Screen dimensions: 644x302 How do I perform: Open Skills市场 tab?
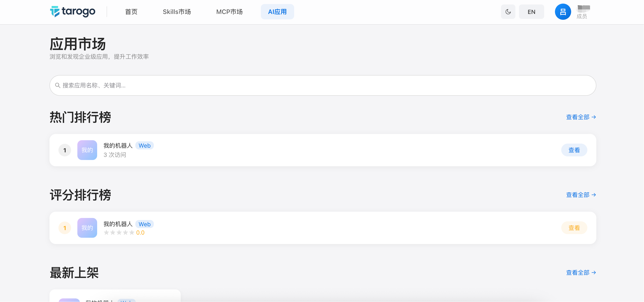(x=177, y=12)
